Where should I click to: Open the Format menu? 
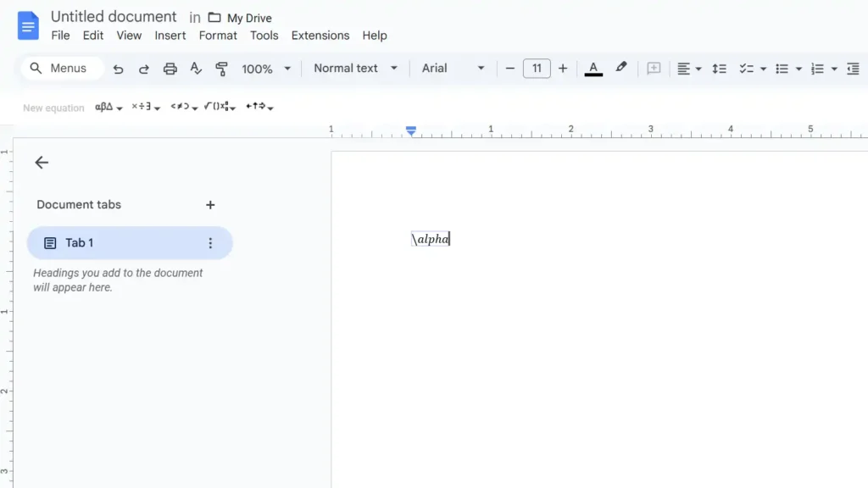[x=218, y=36]
